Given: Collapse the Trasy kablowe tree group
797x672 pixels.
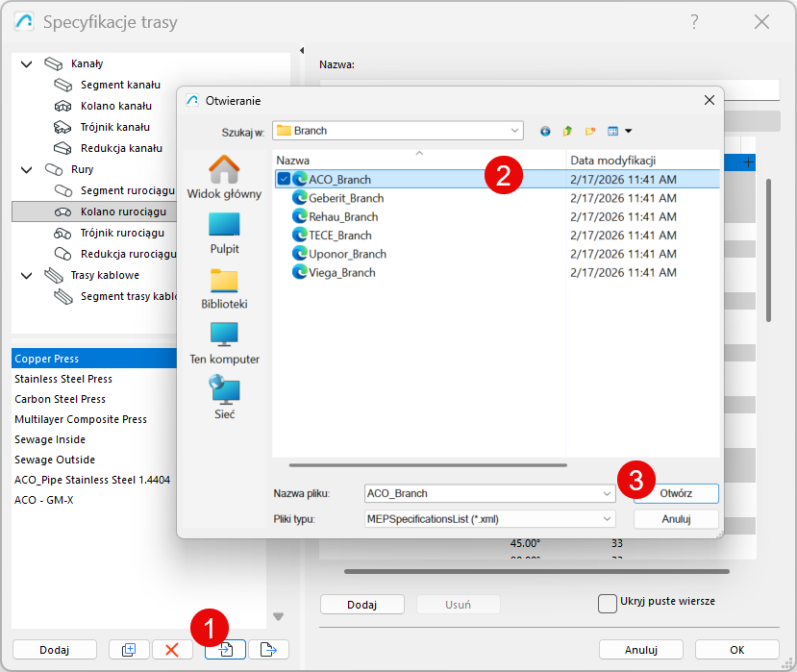Looking at the screenshot, I should point(26,276).
